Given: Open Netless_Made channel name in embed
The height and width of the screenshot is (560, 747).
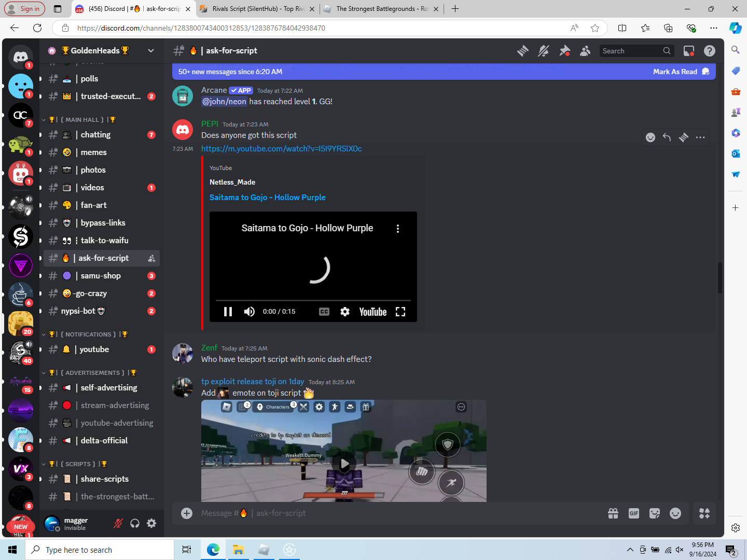Looking at the screenshot, I should 232,182.
